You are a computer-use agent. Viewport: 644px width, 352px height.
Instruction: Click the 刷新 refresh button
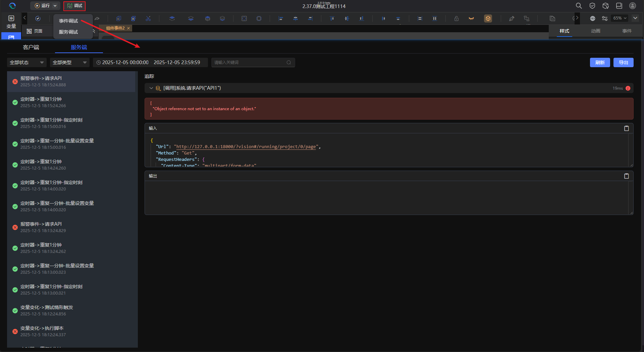(x=600, y=62)
